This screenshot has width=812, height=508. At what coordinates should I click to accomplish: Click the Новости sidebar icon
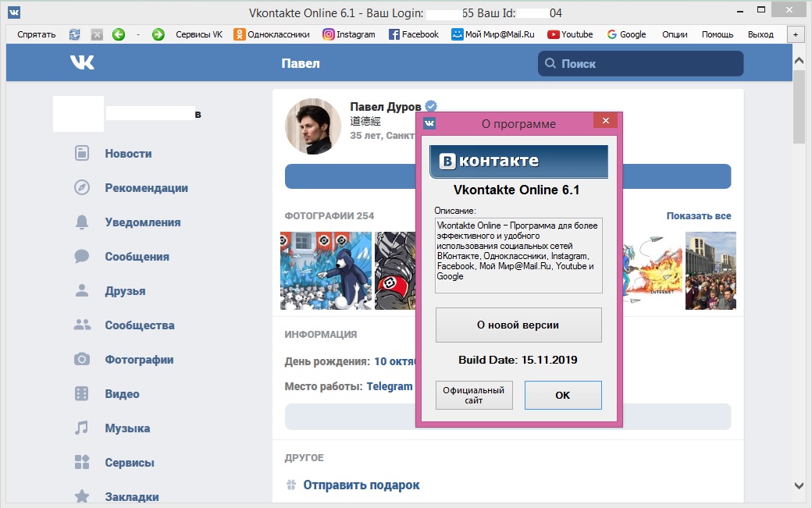[82, 153]
